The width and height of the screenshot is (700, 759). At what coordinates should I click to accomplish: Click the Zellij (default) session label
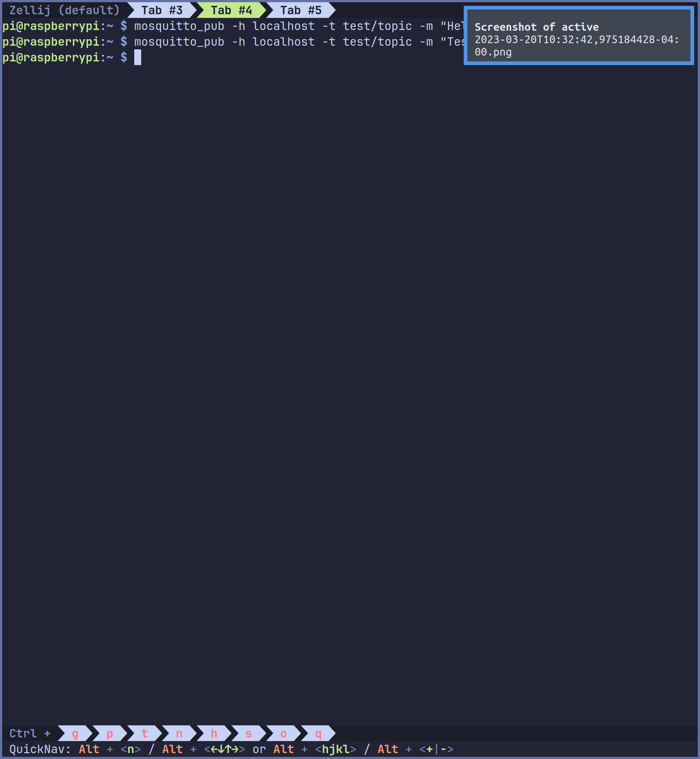coord(64,10)
